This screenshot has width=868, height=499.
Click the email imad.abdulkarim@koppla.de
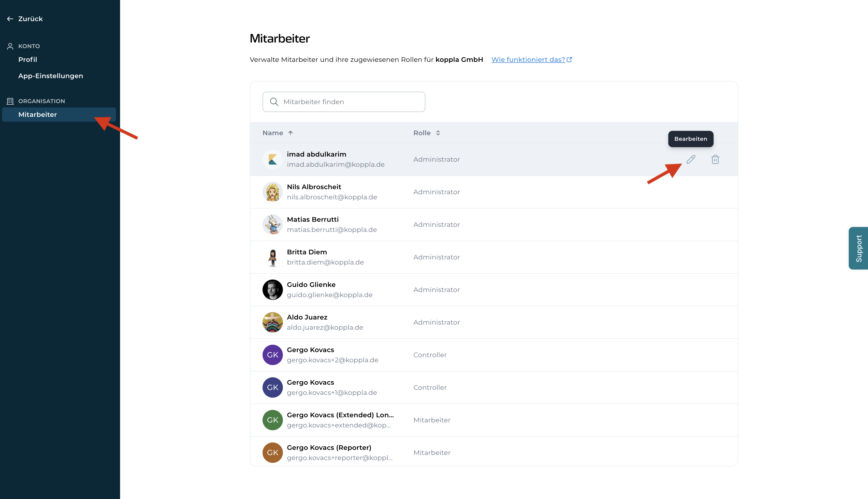(336, 164)
